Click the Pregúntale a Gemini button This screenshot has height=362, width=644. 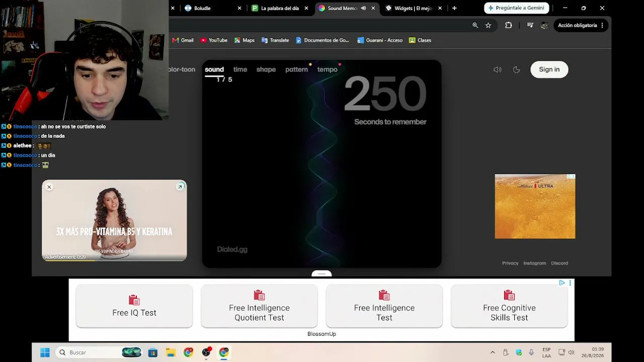516,8
